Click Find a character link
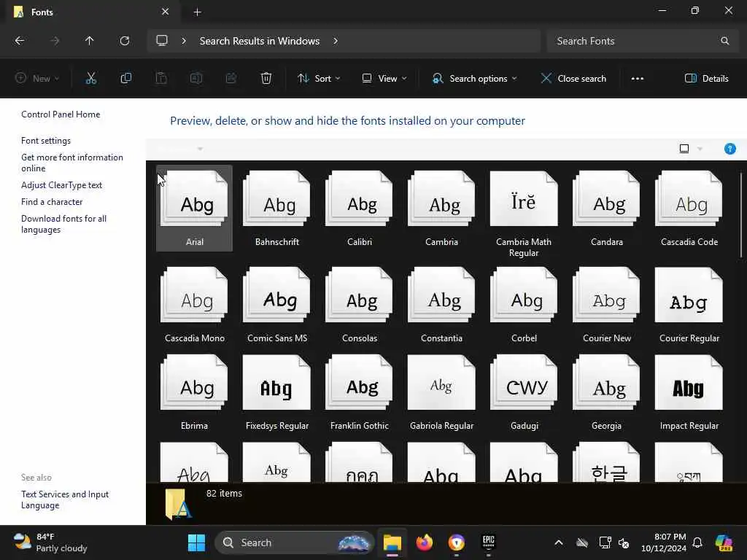The width and height of the screenshot is (747, 560). coord(52,202)
